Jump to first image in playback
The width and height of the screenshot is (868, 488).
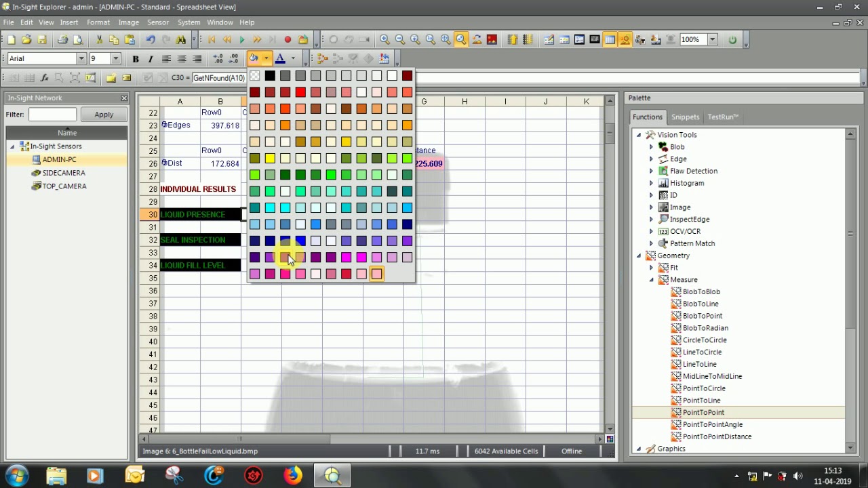pyautogui.click(x=212, y=40)
